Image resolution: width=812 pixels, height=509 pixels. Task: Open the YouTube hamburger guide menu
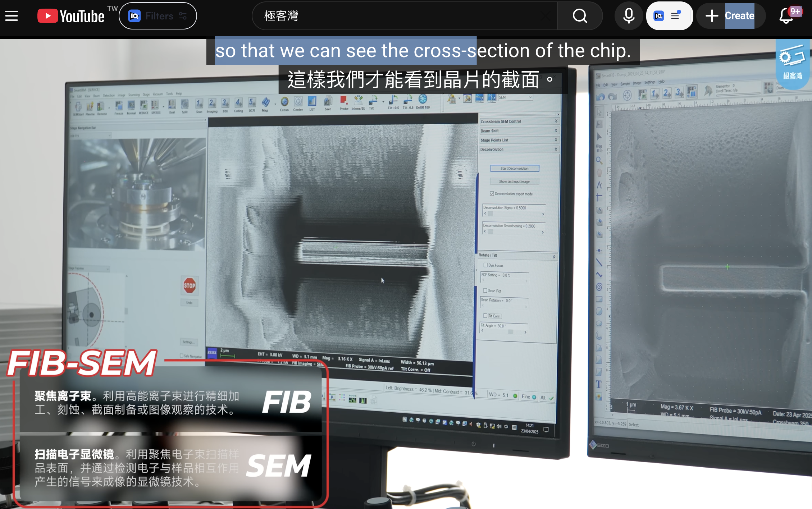[12, 16]
